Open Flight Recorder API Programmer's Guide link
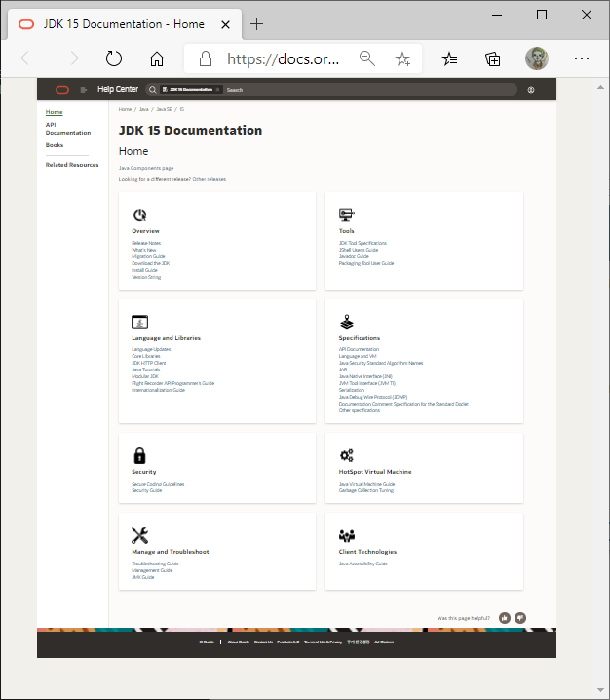This screenshot has width=610, height=700. click(172, 383)
